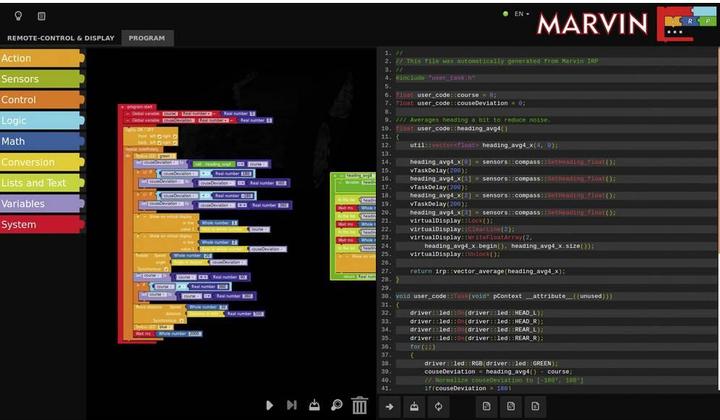Viewport: 720px width, 420px height.
Task: Click the colored puzzle-piece logo at top right
Action: tap(686, 24)
